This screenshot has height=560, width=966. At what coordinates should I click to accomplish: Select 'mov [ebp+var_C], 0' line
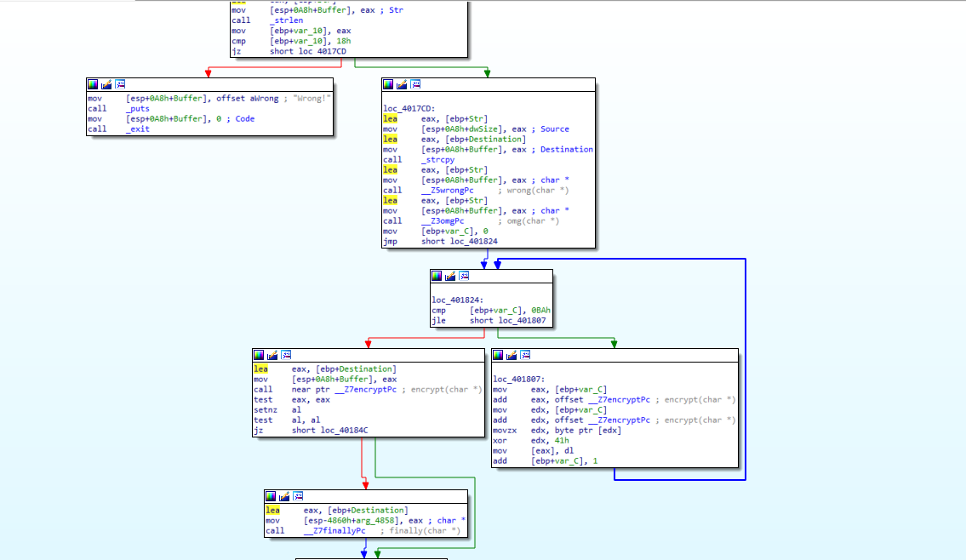[436, 231]
